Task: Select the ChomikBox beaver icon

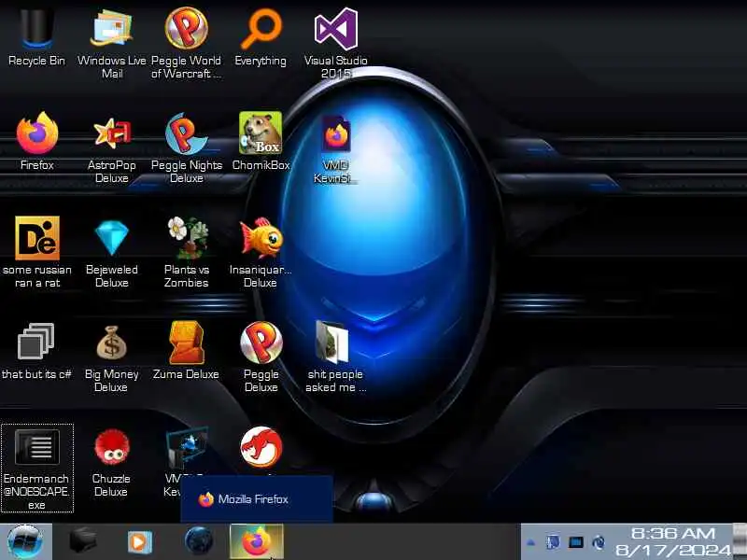Action: click(x=261, y=133)
